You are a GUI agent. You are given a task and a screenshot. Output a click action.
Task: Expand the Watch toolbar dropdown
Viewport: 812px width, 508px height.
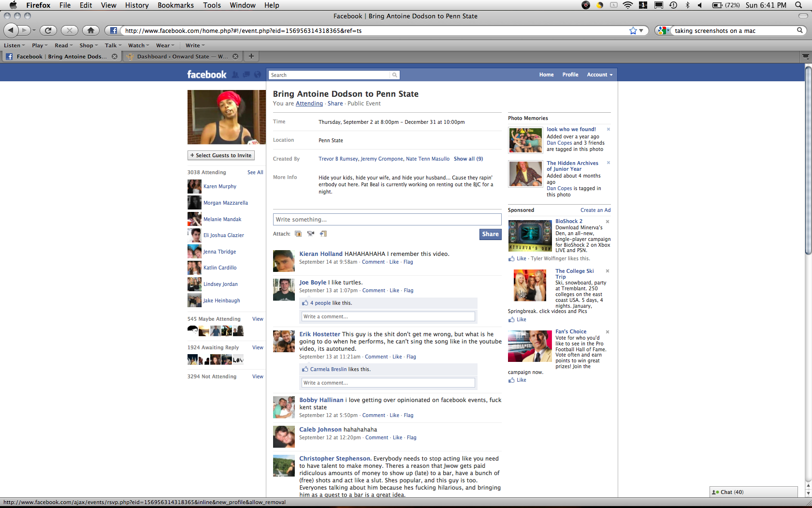138,45
